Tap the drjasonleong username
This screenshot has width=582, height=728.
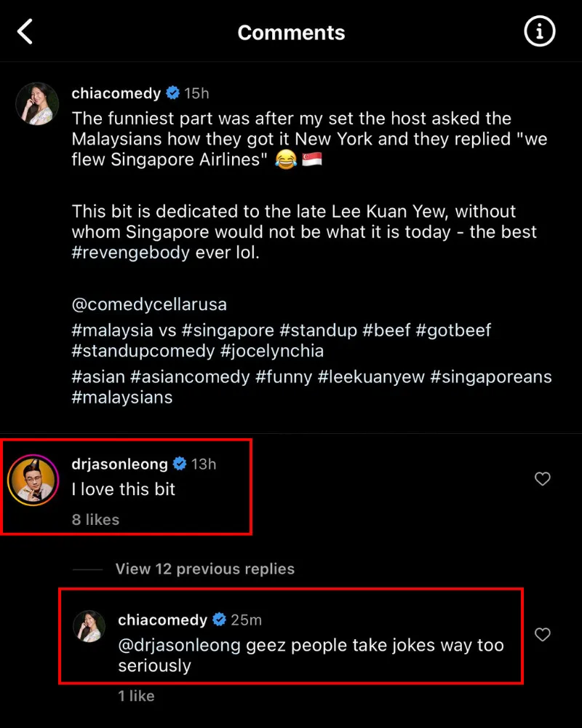[x=119, y=464]
